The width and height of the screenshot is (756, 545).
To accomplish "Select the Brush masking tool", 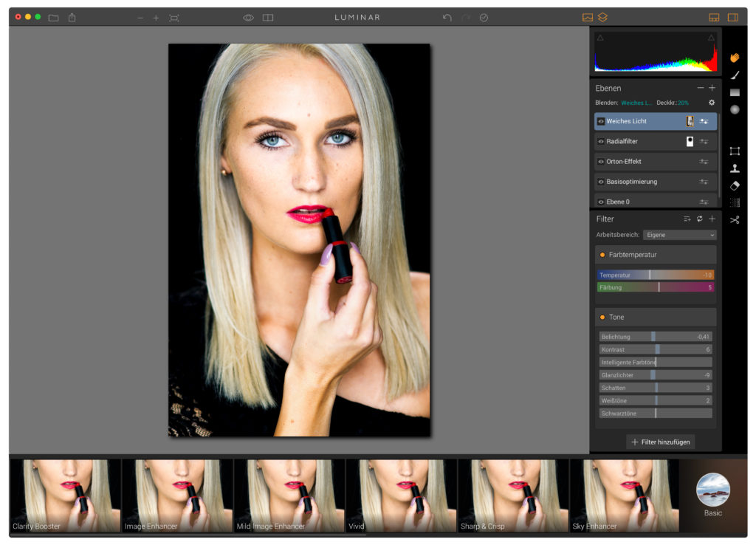I will click(735, 75).
